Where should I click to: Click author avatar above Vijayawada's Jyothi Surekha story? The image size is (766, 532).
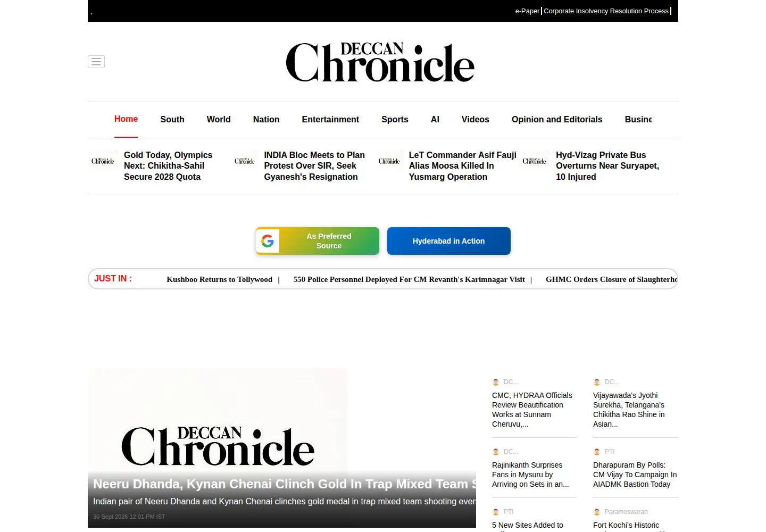(x=597, y=382)
